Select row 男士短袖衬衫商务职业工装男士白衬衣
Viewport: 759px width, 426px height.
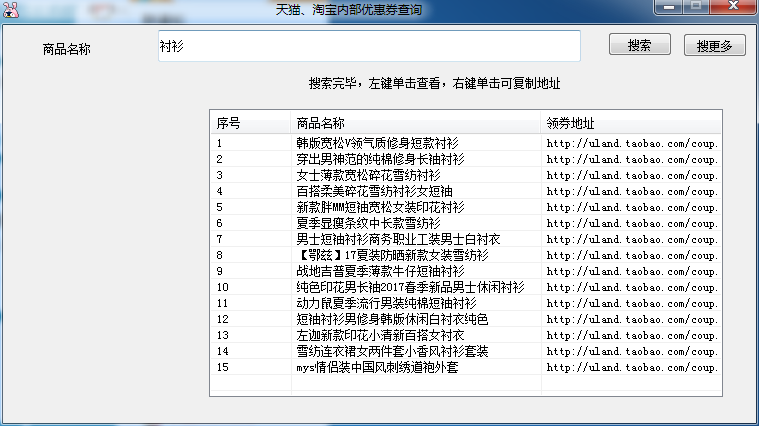click(x=398, y=239)
